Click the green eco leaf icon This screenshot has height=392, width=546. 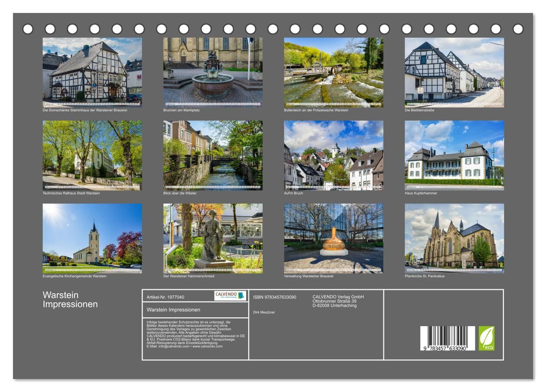click(486, 338)
